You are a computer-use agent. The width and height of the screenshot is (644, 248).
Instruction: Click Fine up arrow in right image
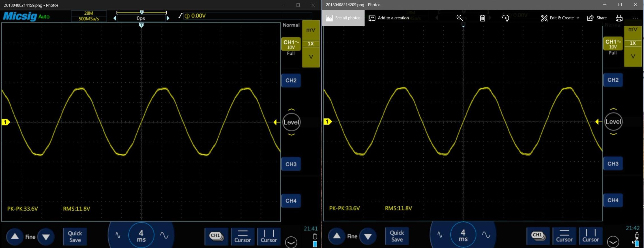coord(337,236)
